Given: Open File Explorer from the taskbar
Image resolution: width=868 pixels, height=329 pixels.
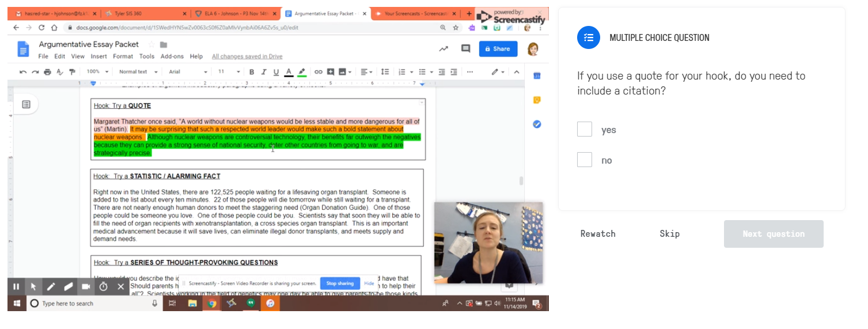Looking at the screenshot, I should click(x=192, y=303).
